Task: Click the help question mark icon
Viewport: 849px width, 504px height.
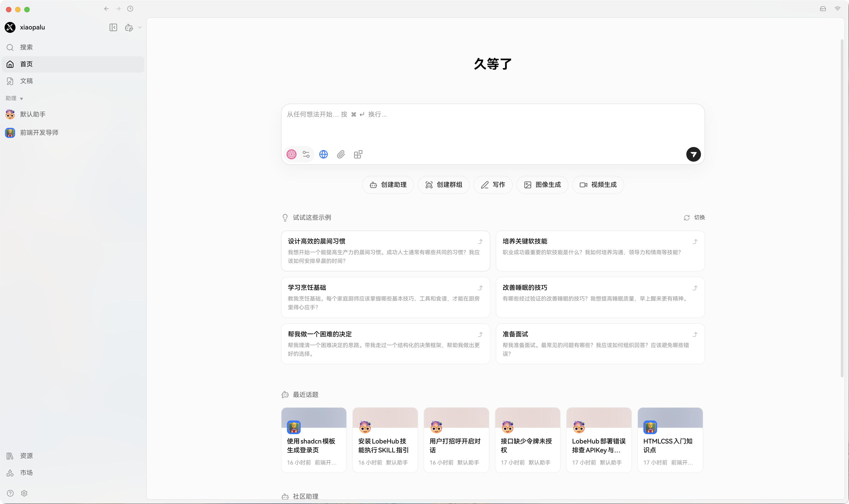Action: 10,493
